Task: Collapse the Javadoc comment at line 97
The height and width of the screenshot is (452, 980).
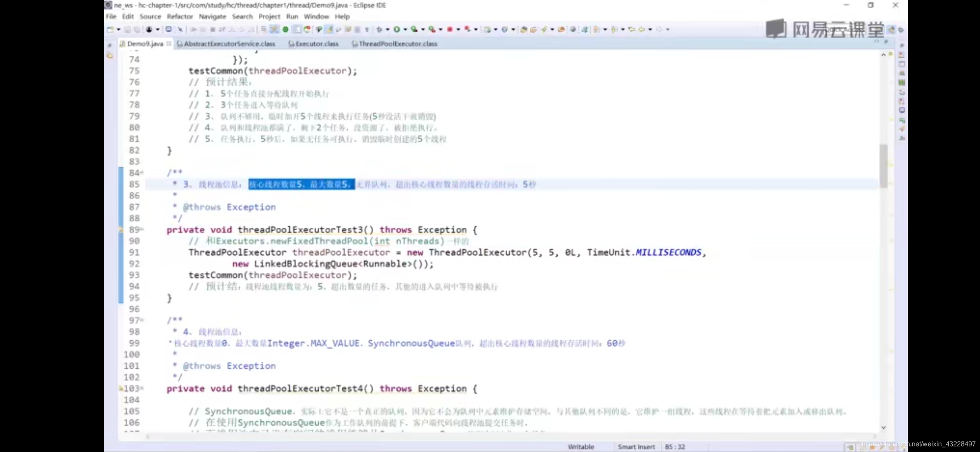Action: click(142, 320)
